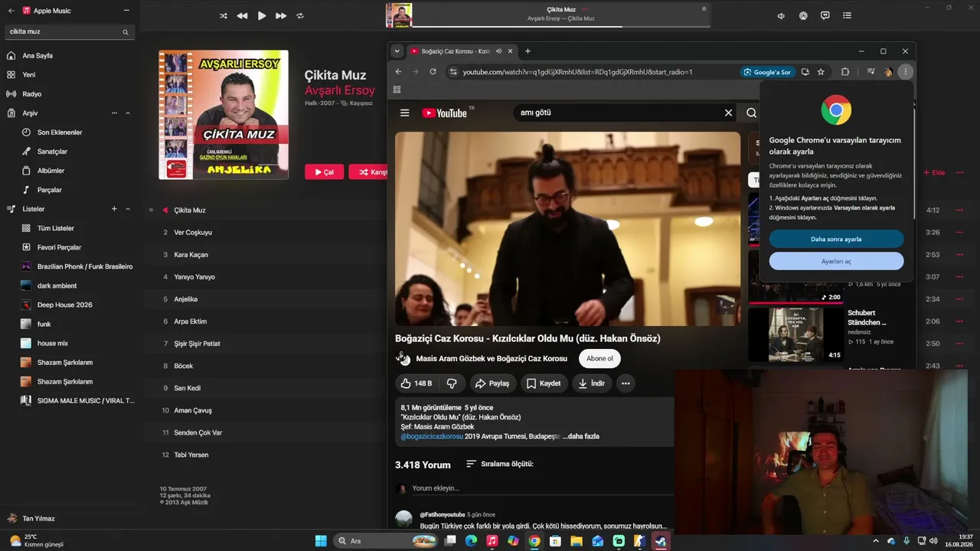Viewport: 980px width, 551px height.
Task: Play the current song in Apple Music
Action: (x=262, y=15)
